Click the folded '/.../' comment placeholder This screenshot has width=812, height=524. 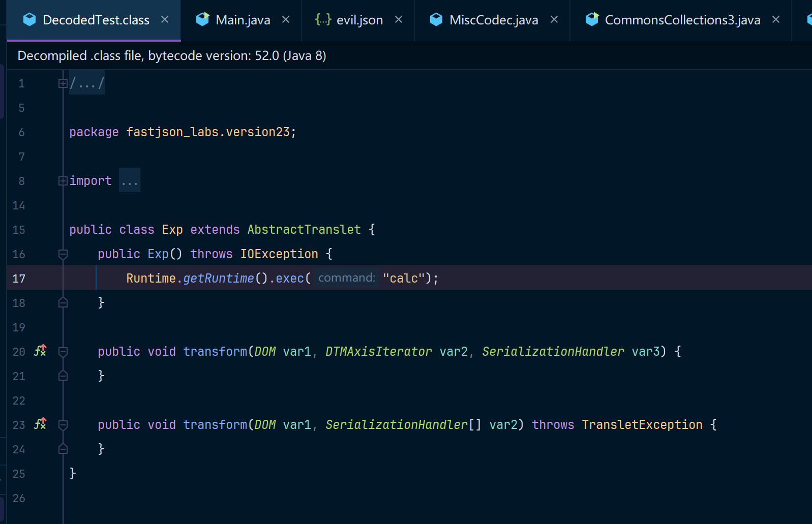click(87, 83)
